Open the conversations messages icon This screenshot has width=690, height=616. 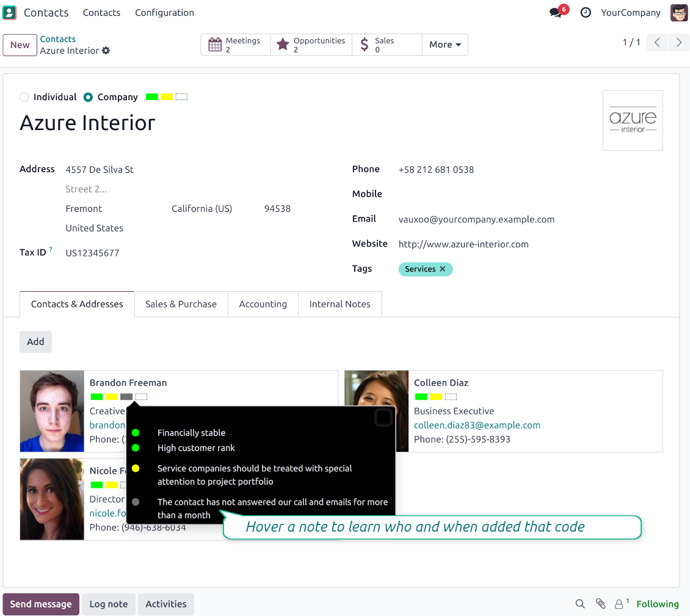coord(556,12)
